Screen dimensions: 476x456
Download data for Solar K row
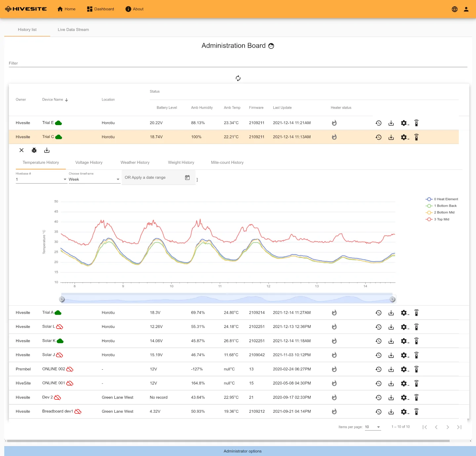click(x=391, y=341)
